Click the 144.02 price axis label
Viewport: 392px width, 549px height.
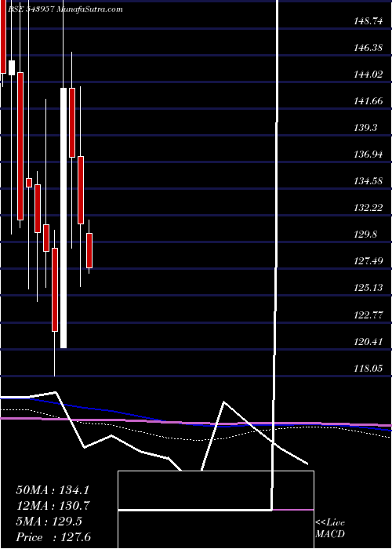368,75
